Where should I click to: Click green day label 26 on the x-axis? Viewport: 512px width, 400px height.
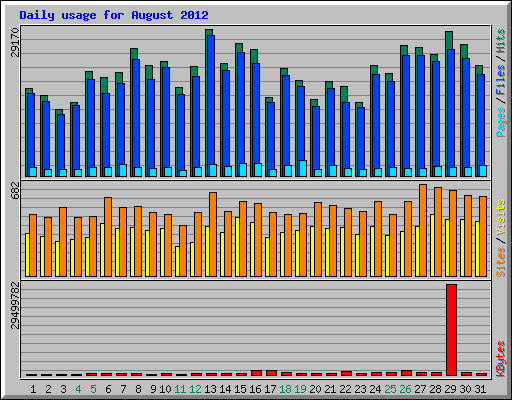(x=405, y=389)
